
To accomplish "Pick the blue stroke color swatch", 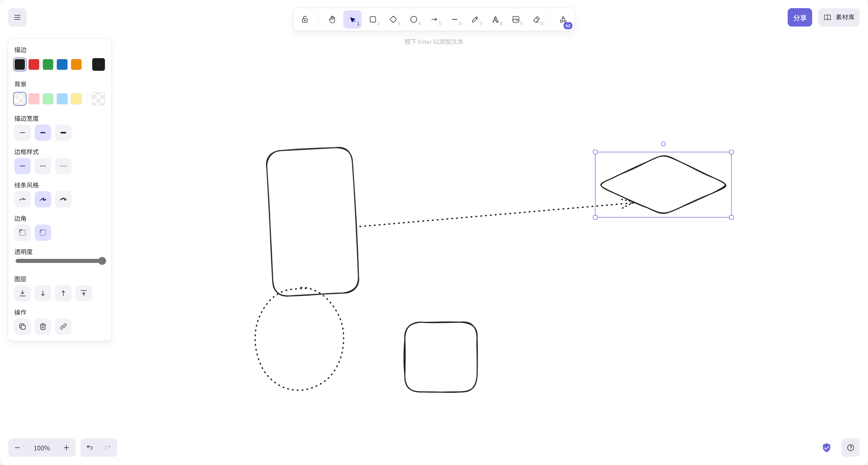I will pyautogui.click(x=62, y=64).
